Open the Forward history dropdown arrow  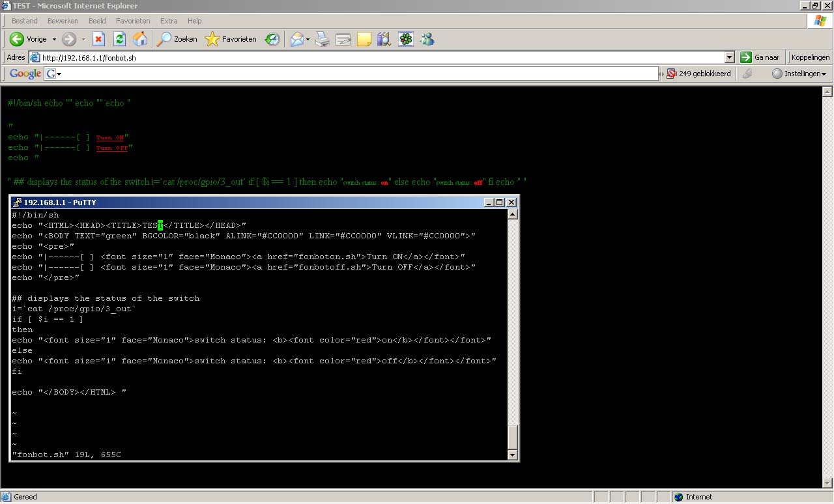83,39
